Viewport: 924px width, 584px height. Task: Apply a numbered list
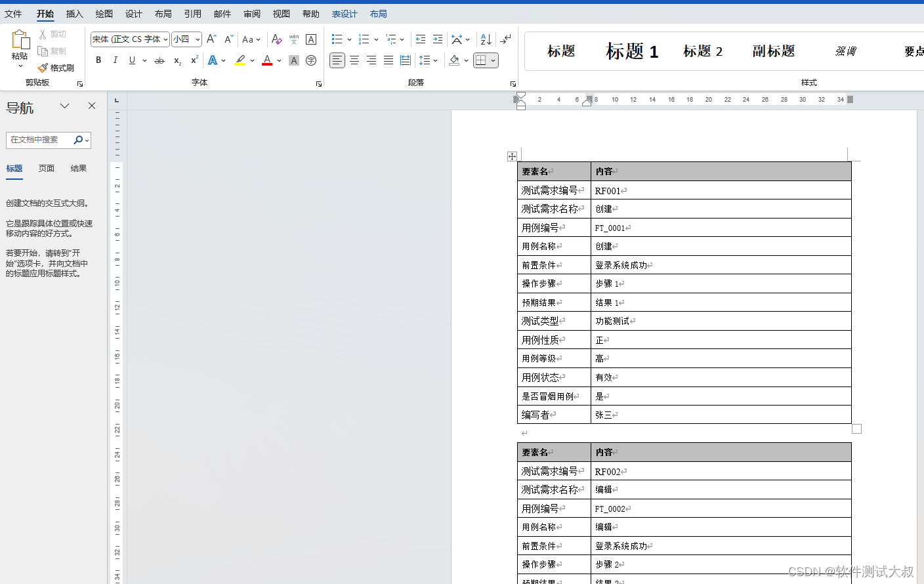click(364, 39)
